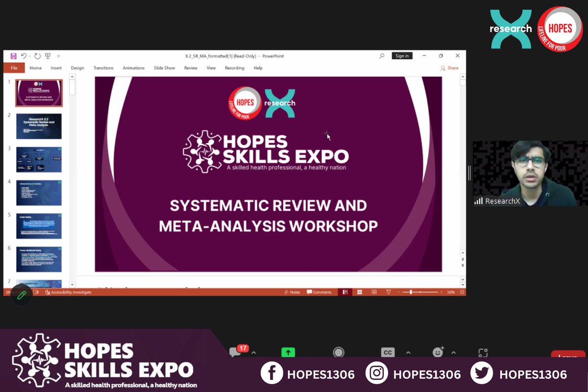The image size is (588, 392).
Task: Open Customize Quick Access Toolbar dropdown
Action: click(58, 56)
